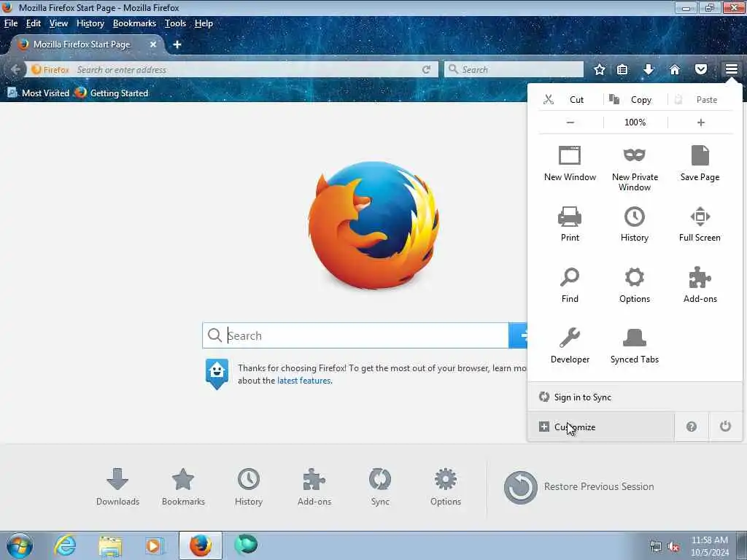Image resolution: width=747 pixels, height=560 pixels.
Task: Click the back navigation arrow
Action: pos(15,69)
